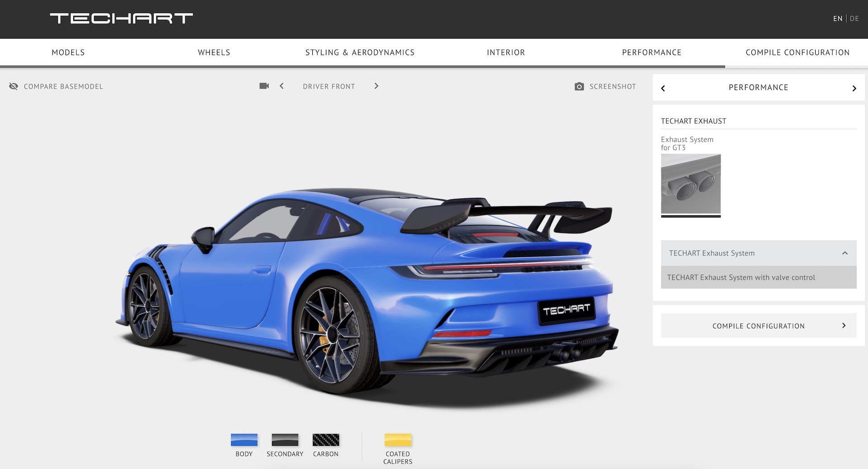Click the video camera view icon
The height and width of the screenshot is (469, 868).
264,86
